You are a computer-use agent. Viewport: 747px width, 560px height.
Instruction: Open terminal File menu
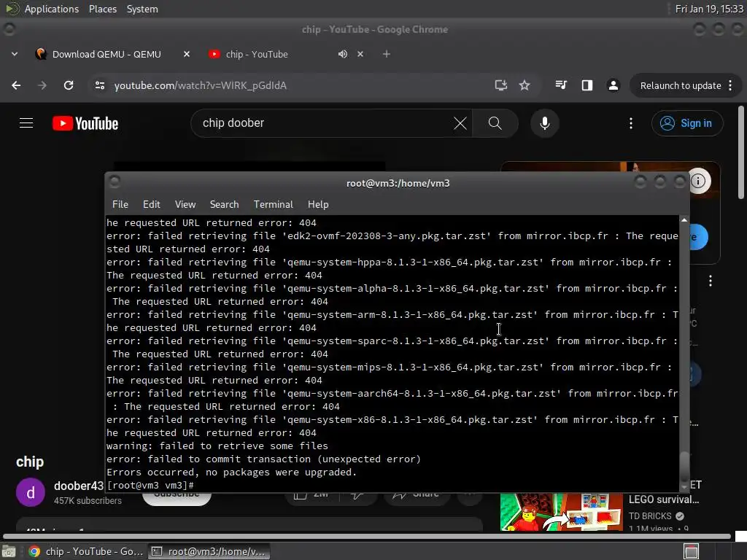(120, 204)
